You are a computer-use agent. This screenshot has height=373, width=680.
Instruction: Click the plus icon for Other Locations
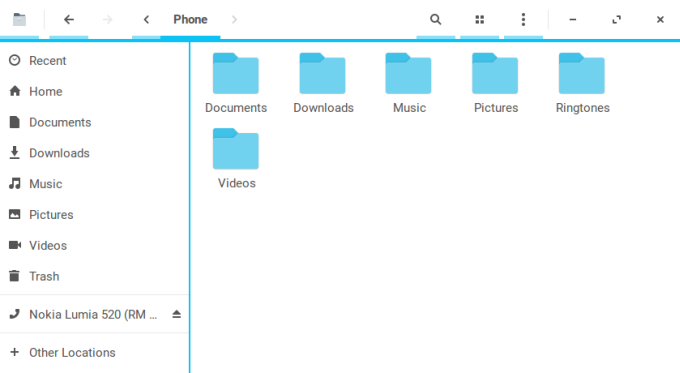[15, 352]
